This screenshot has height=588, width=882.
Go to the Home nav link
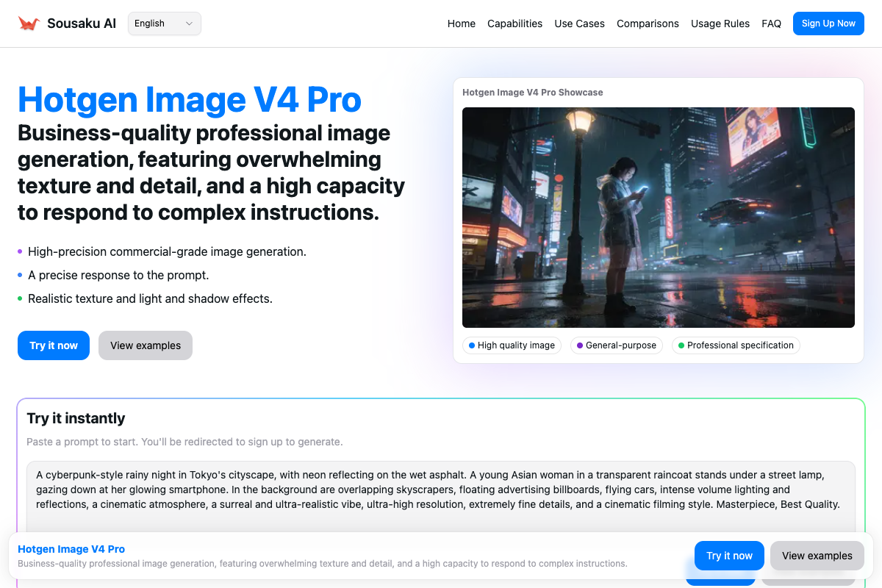click(x=461, y=24)
